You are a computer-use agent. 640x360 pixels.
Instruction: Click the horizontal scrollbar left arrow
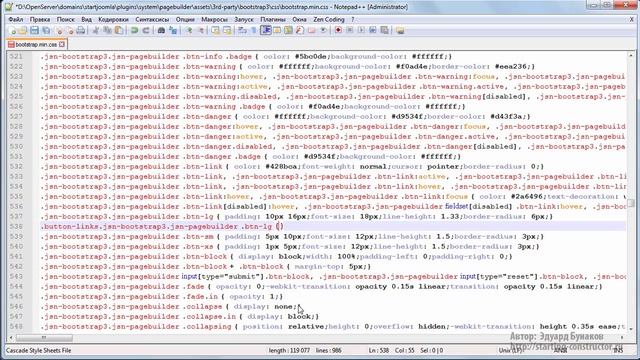11,338
